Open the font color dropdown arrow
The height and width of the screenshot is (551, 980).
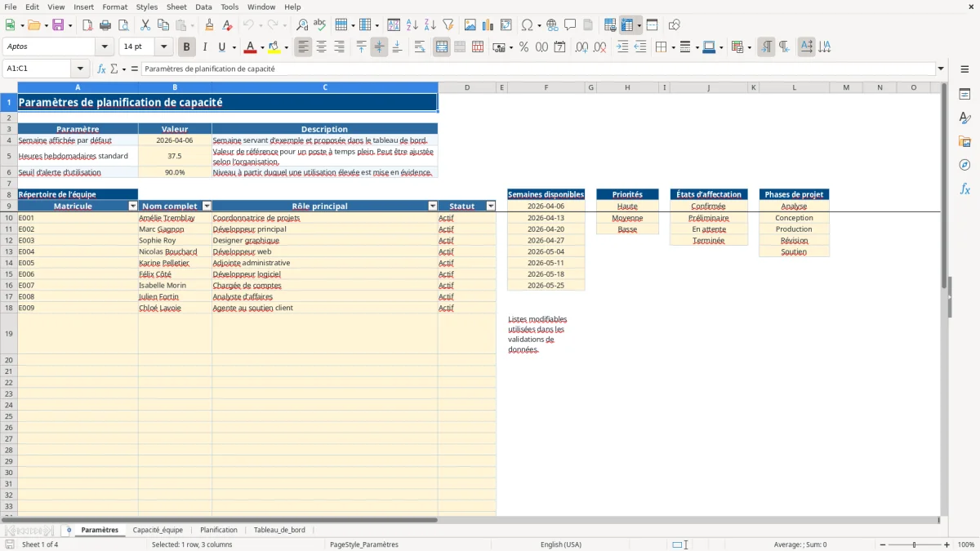pos(261,47)
